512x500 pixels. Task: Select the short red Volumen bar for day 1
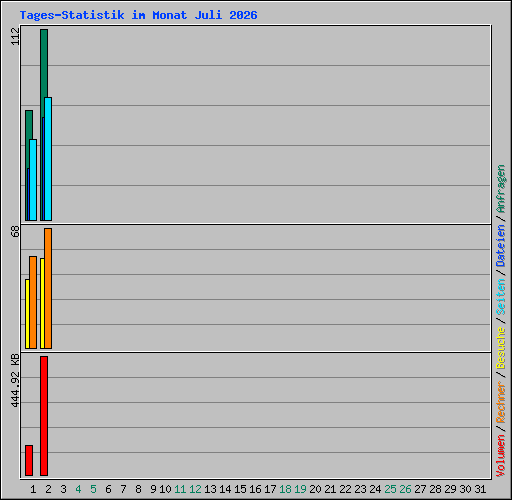[29, 460]
